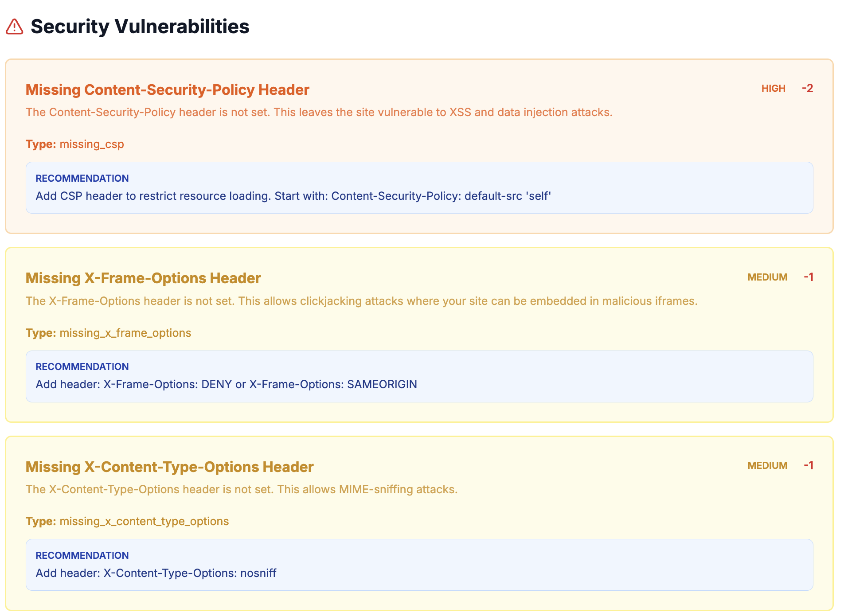Select the MIME-sniffing attacks description text

click(242, 490)
